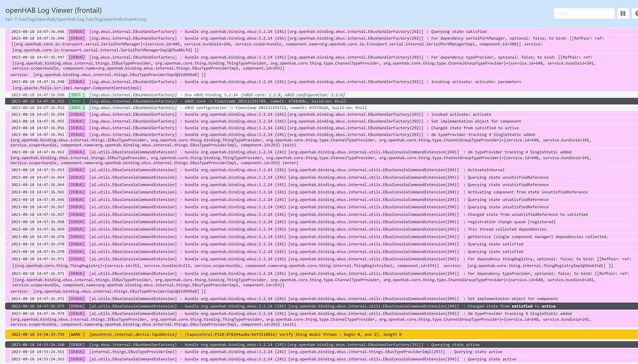This screenshot has height=364, width=638.
Task: Select the 'invoking activate: activate: parameters' line
Action: pos(249,81)
